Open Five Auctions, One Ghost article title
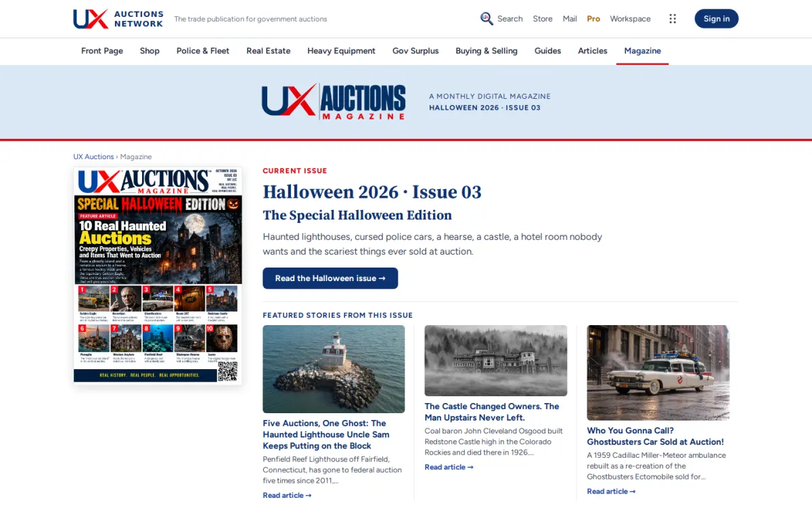Viewport: 812px width, 508px height. click(x=326, y=434)
